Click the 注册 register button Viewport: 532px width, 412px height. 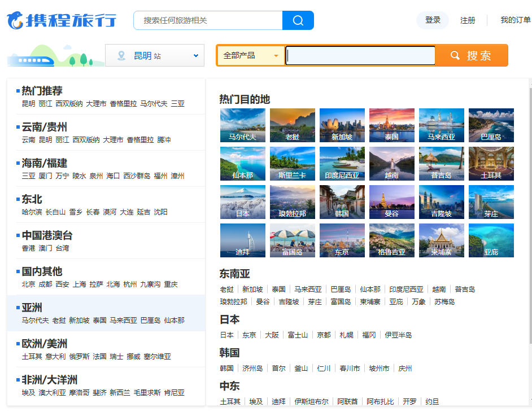468,20
